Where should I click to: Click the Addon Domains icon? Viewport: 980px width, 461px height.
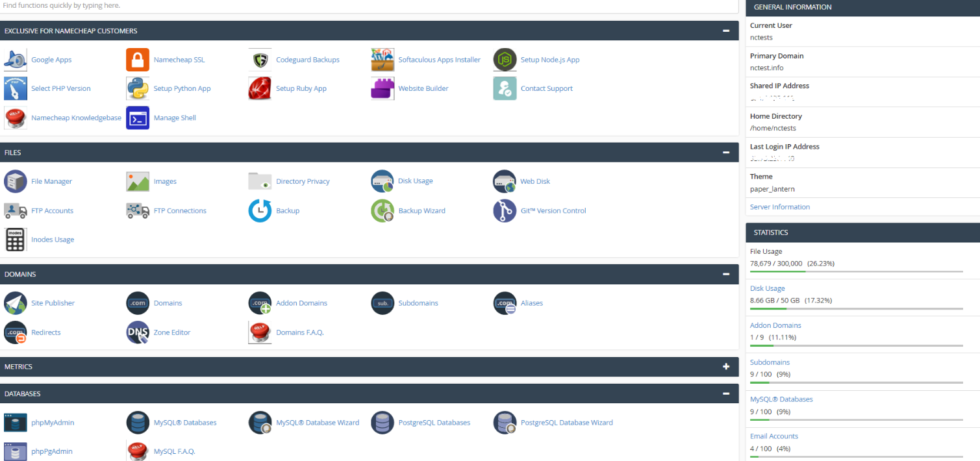click(260, 303)
